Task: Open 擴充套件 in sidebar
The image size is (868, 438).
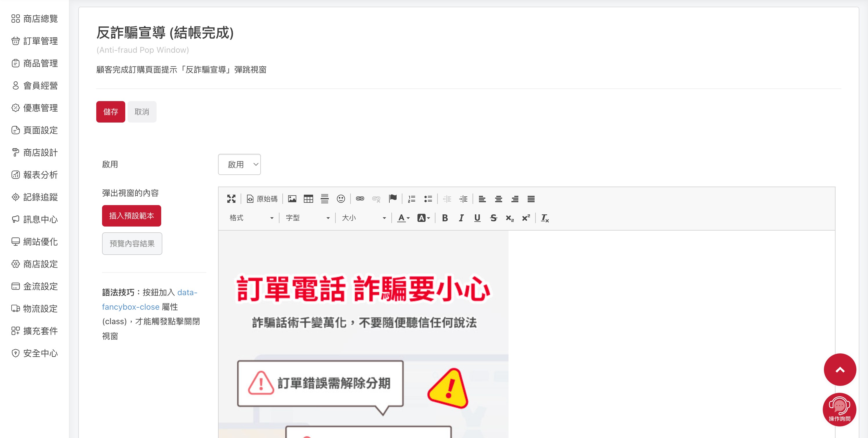Action: tap(34, 331)
